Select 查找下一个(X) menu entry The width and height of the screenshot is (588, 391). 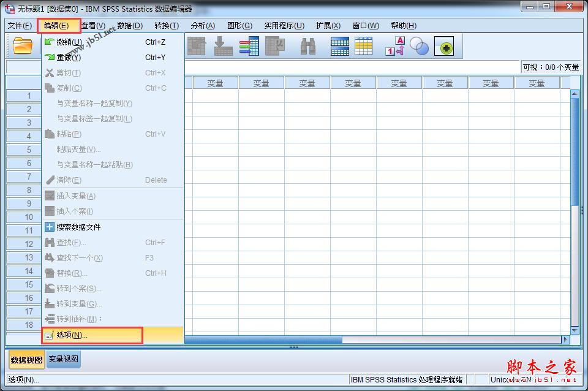(113, 258)
